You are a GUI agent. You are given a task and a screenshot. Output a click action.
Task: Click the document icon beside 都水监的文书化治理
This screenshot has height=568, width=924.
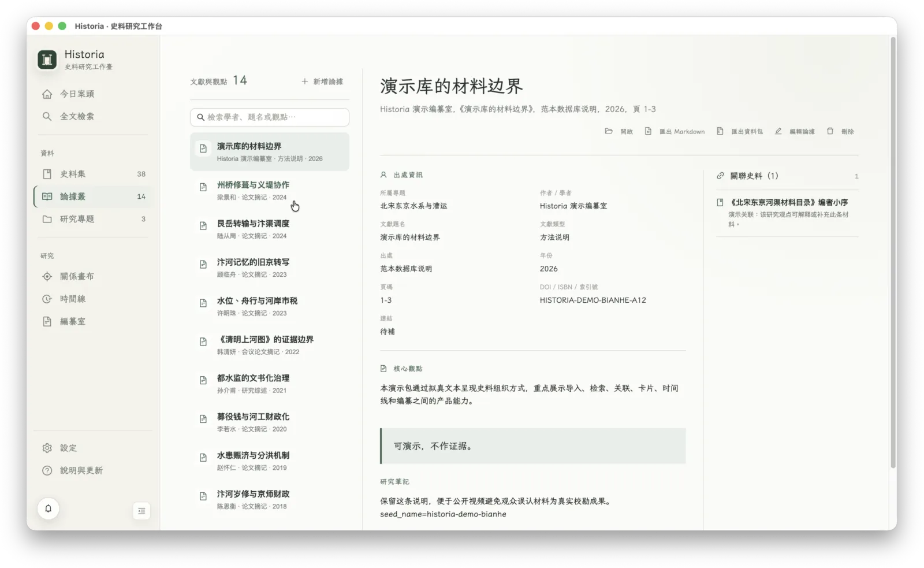(x=203, y=380)
